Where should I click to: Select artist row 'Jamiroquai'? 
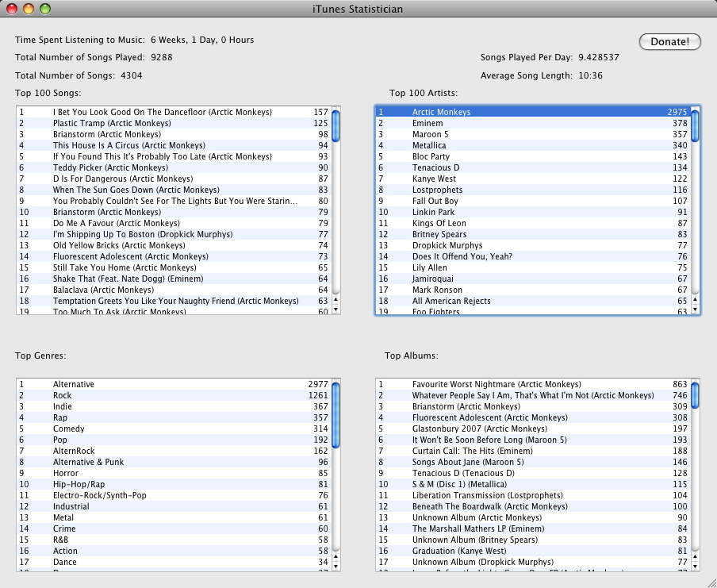[x=533, y=279]
